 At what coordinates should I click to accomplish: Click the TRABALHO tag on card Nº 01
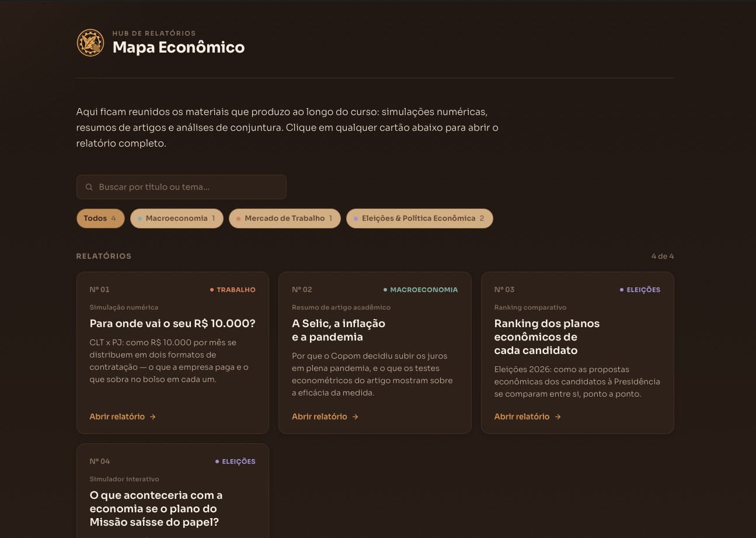pos(233,290)
